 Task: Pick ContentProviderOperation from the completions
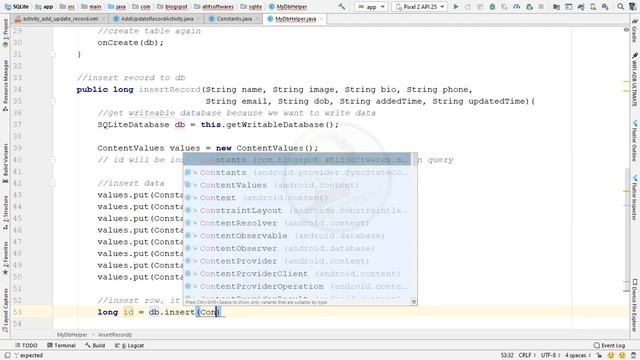298,286
